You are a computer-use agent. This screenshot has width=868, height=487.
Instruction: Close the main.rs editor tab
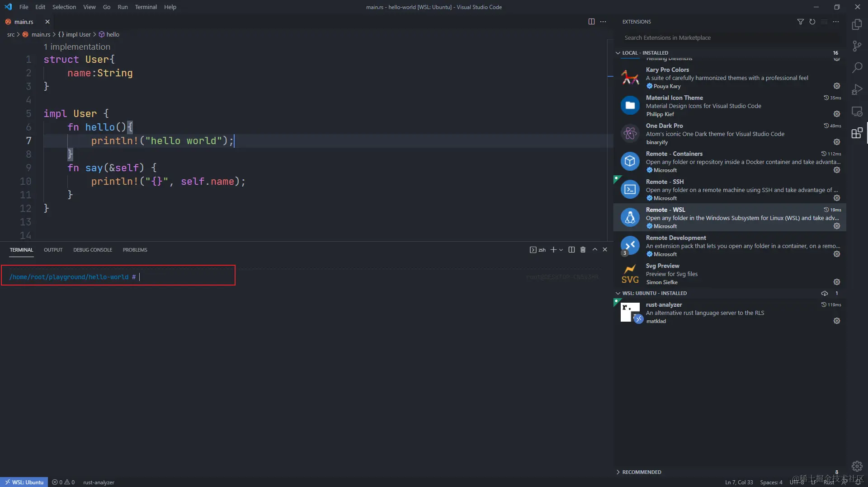tap(47, 22)
